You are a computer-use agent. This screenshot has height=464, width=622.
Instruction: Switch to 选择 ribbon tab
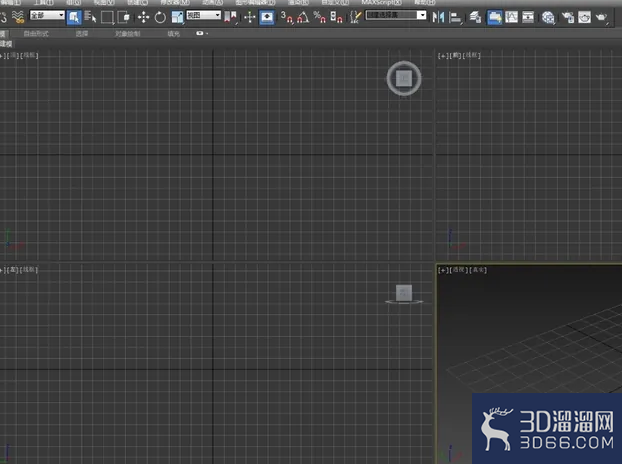(x=82, y=34)
